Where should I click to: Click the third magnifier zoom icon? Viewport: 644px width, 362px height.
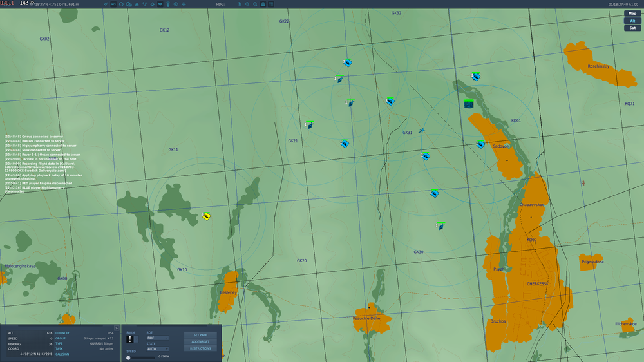point(255,4)
